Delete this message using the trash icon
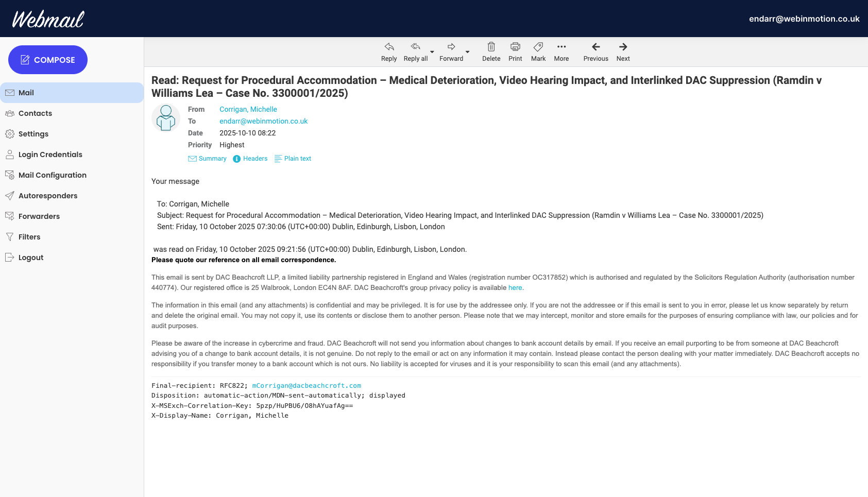868x497 pixels. click(491, 46)
